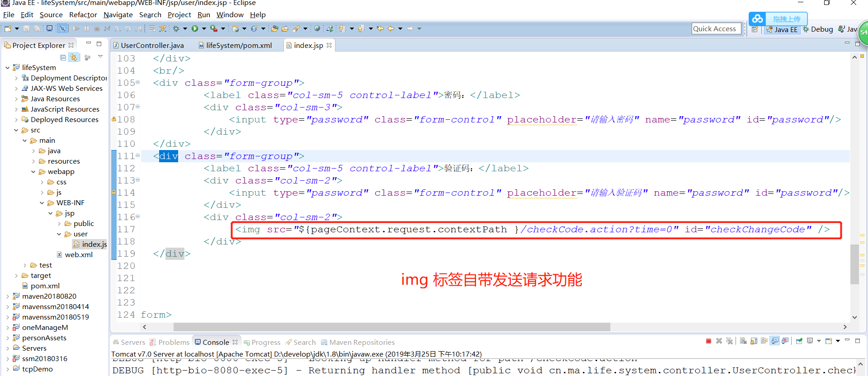Switch to Java EE perspective
The image size is (868, 376).
(782, 29)
